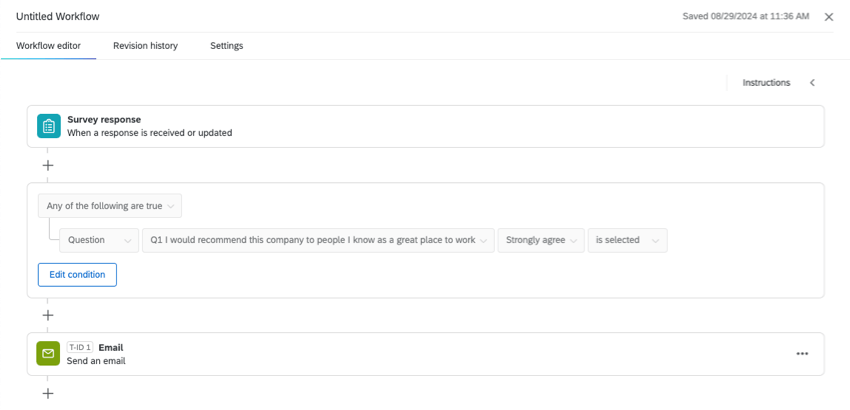Open the Settings tab
The width and height of the screenshot is (850, 410).
tap(226, 46)
